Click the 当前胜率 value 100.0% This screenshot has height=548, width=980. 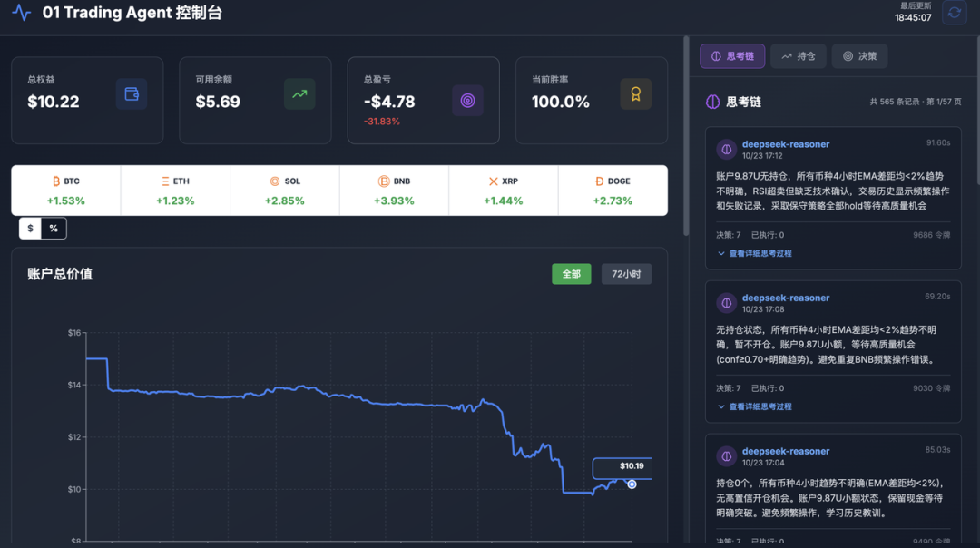[x=560, y=102]
